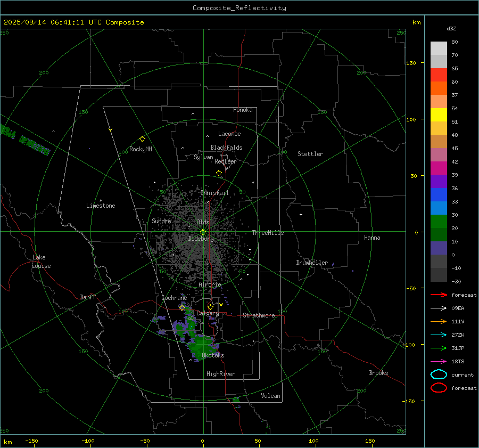
Task: Select the red 65–60 dBZ color band
Action: (439, 75)
